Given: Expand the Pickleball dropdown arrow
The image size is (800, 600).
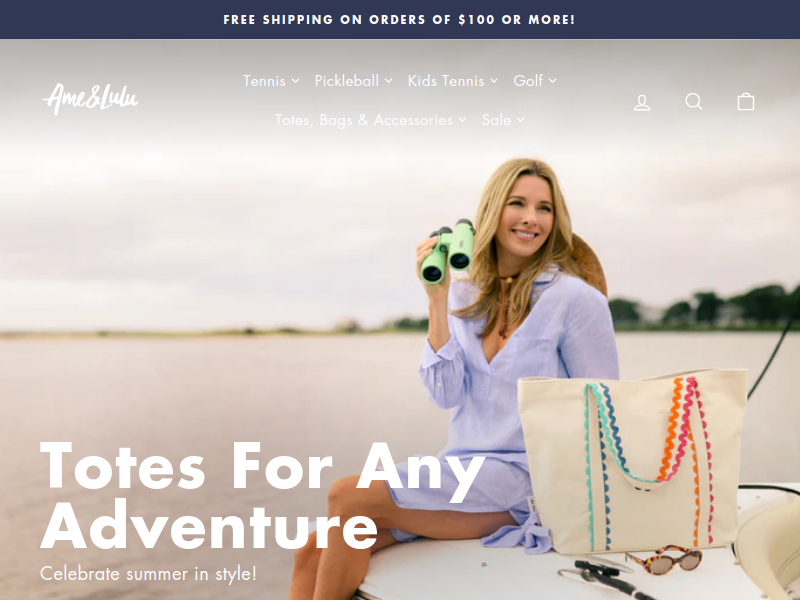Looking at the screenshot, I should 388,81.
